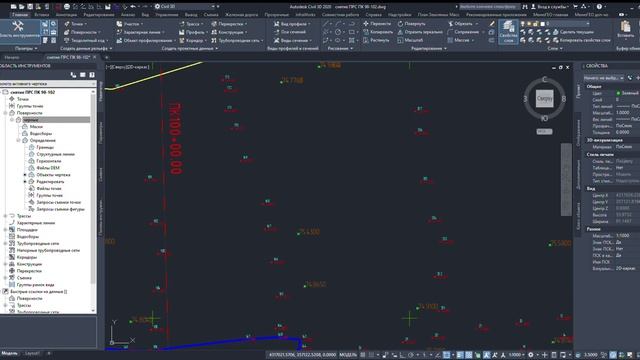Viewport: 640px width, 360px height.
Task: Click the МОДЕЛЬ status bar button
Action: click(348, 355)
